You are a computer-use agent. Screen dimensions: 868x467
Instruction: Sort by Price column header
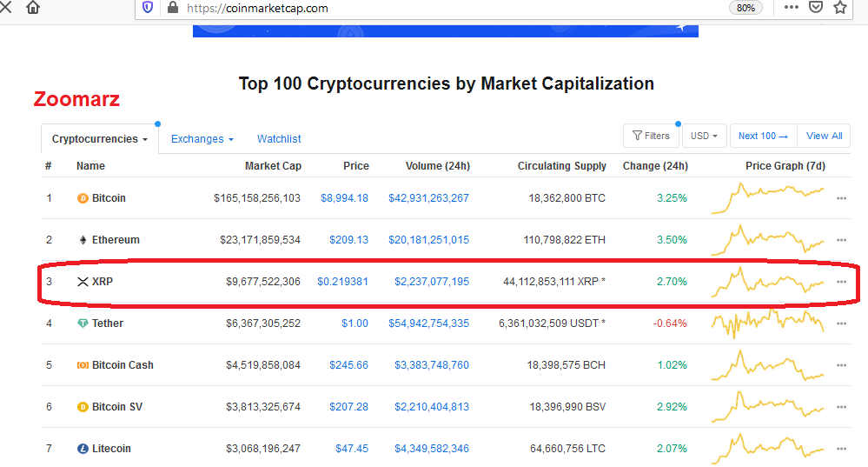point(356,166)
